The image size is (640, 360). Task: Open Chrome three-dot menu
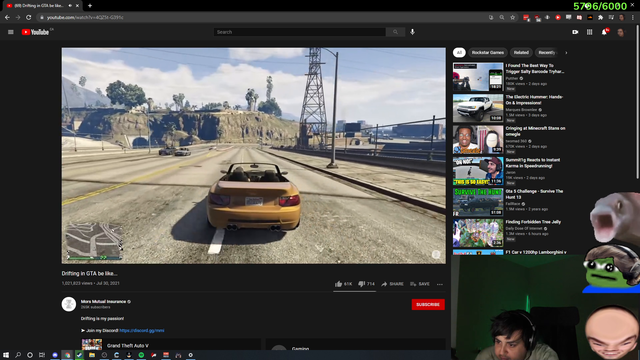[x=633, y=17]
